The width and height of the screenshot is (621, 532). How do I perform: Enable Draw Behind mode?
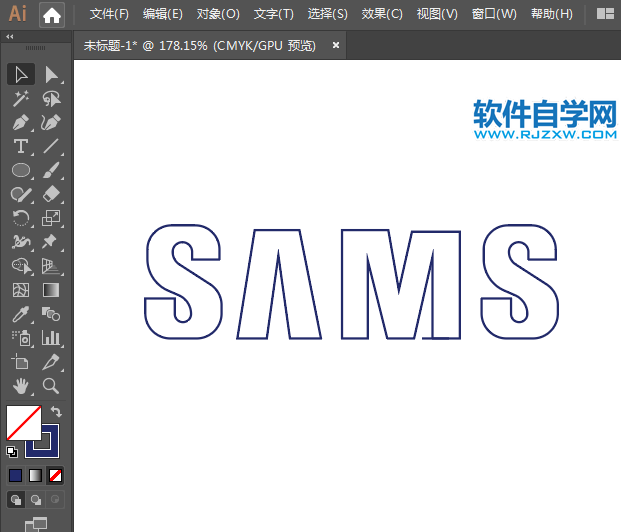36,500
